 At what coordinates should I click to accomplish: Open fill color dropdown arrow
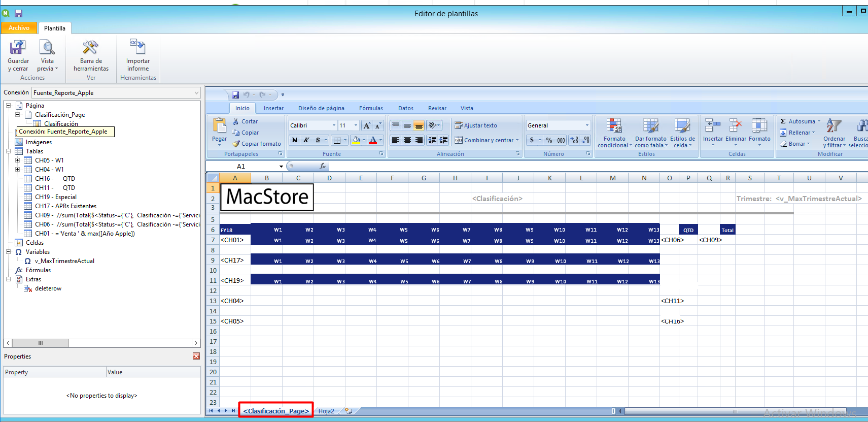[364, 140]
